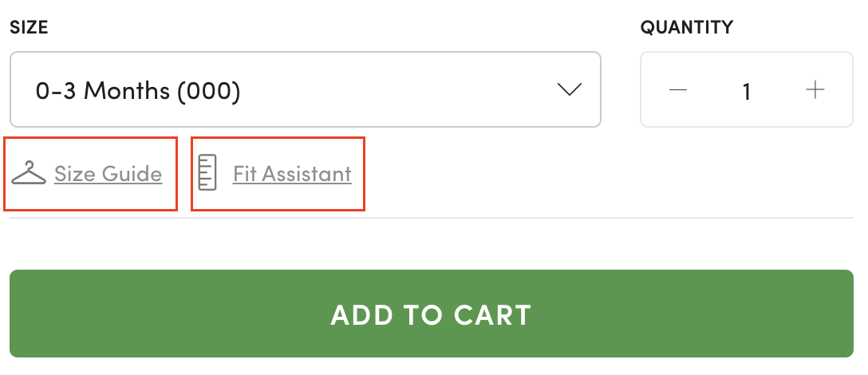The width and height of the screenshot is (868, 375).
Task: Click the quantity value field showing 1
Action: (x=747, y=90)
